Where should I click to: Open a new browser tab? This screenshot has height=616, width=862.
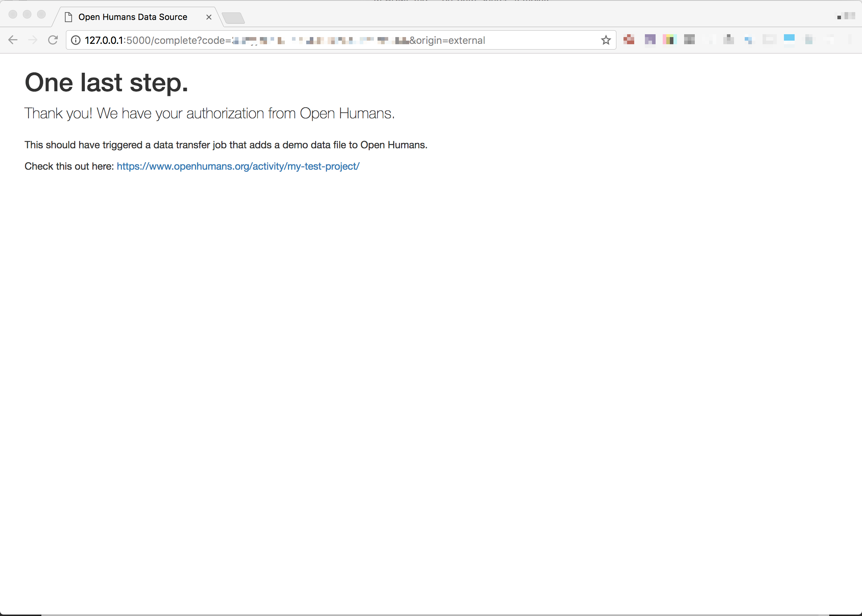[233, 18]
